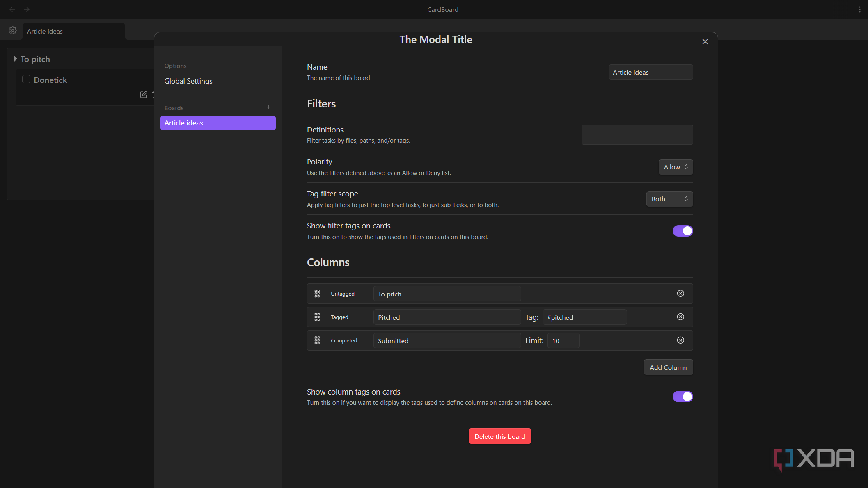Toggle Show column tags on cards

pyautogui.click(x=682, y=397)
